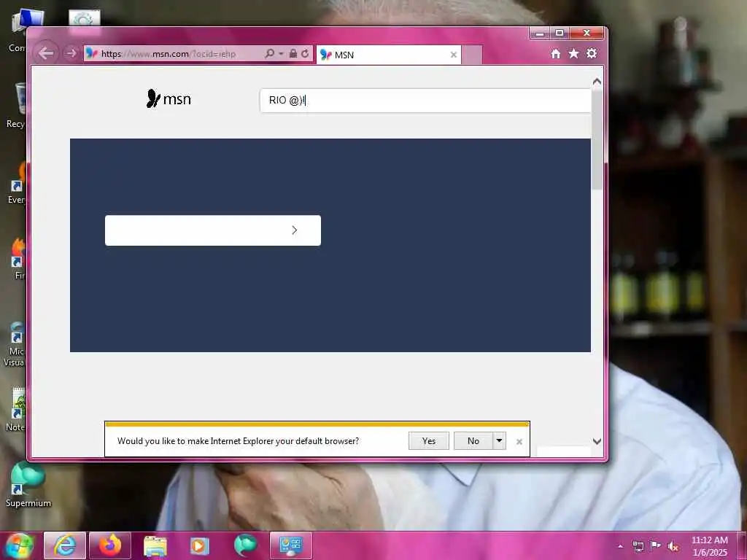Click the search magnifier in address bar

coord(270,54)
